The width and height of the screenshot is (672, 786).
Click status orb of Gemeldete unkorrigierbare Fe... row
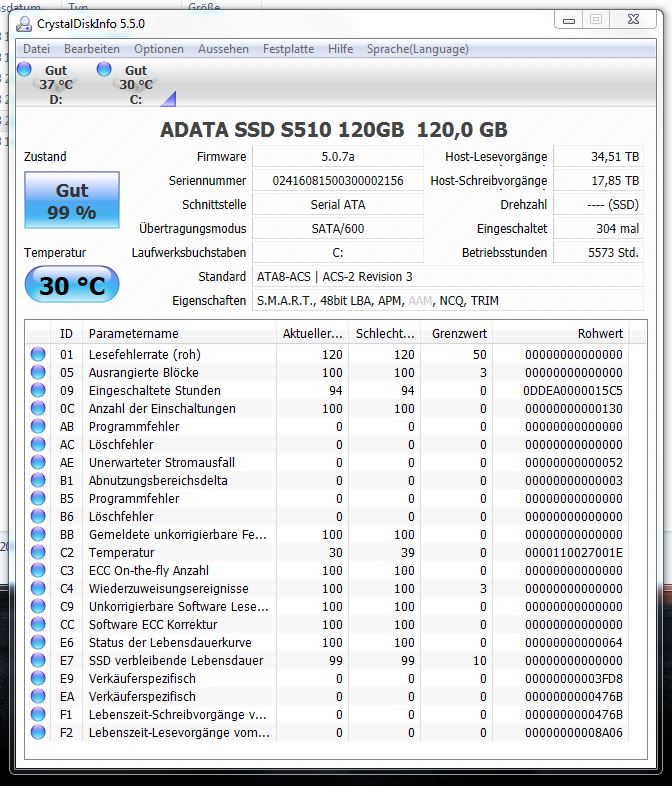click(38, 534)
